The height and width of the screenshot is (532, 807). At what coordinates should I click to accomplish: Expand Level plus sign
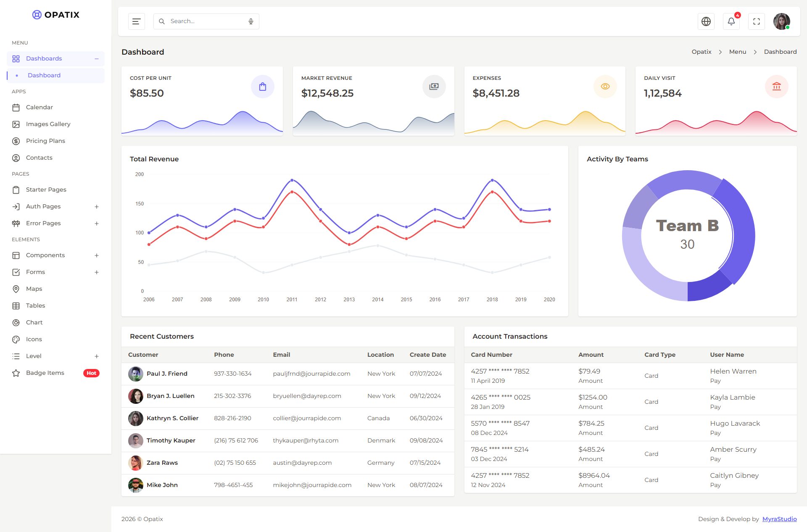coord(97,356)
